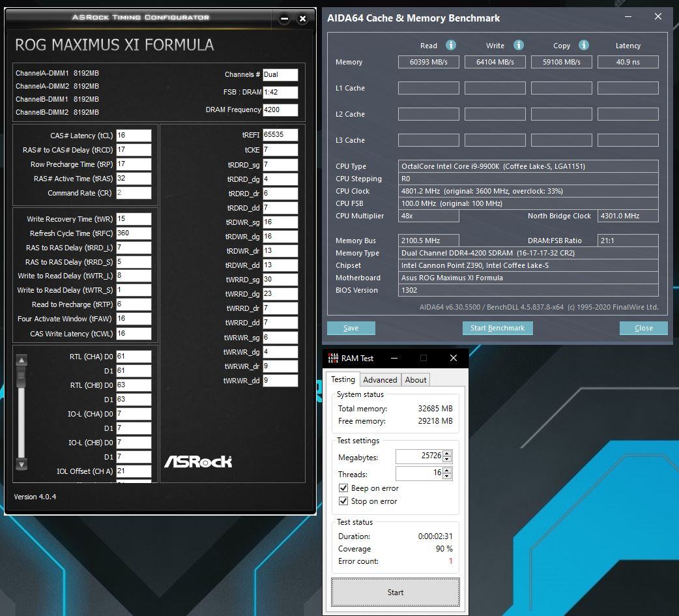This screenshot has height=616, width=679.
Task: Click the ASRock logo in Timing Configurator
Action: (x=198, y=462)
